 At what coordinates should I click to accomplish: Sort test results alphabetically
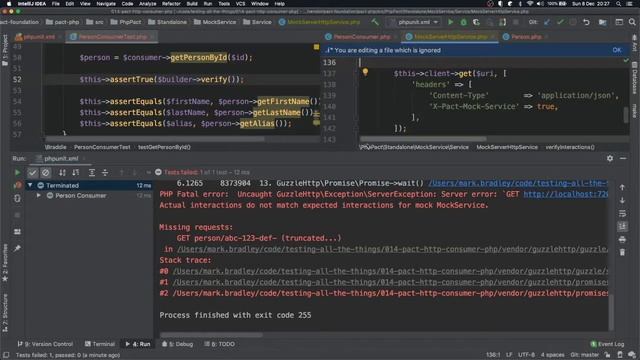coord(62,173)
